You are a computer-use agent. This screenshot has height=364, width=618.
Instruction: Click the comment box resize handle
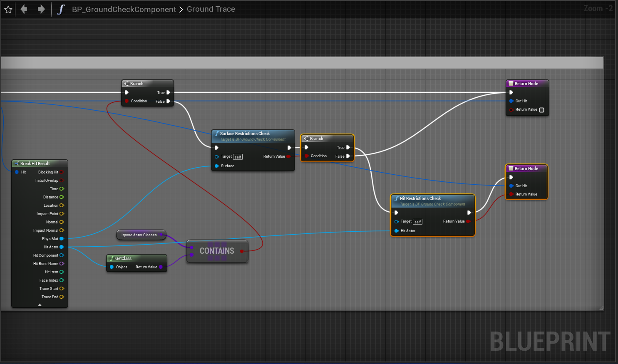[x=601, y=308]
